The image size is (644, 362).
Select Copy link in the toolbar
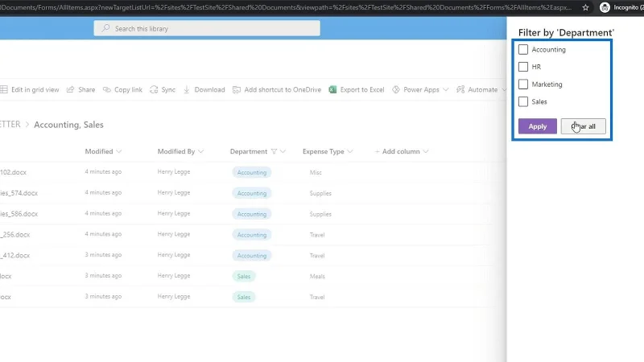pyautogui.click(x=122, y=89)
